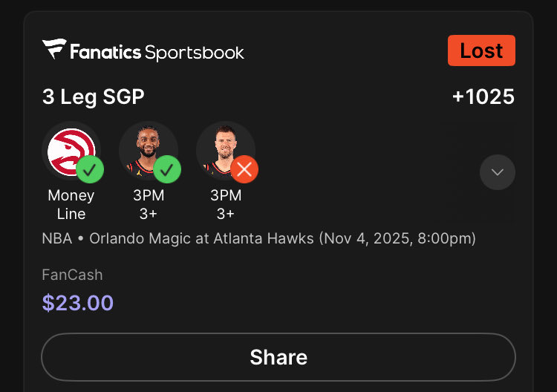557x392 pixels.
Task: Expand bet details with chevron arrow
Action: pyautogui.click(x=498, y=172)
